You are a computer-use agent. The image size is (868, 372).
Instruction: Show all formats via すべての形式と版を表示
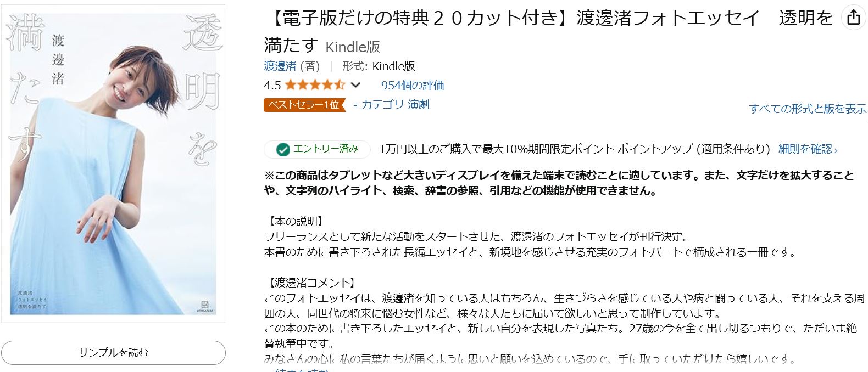[x=807, y=109]
